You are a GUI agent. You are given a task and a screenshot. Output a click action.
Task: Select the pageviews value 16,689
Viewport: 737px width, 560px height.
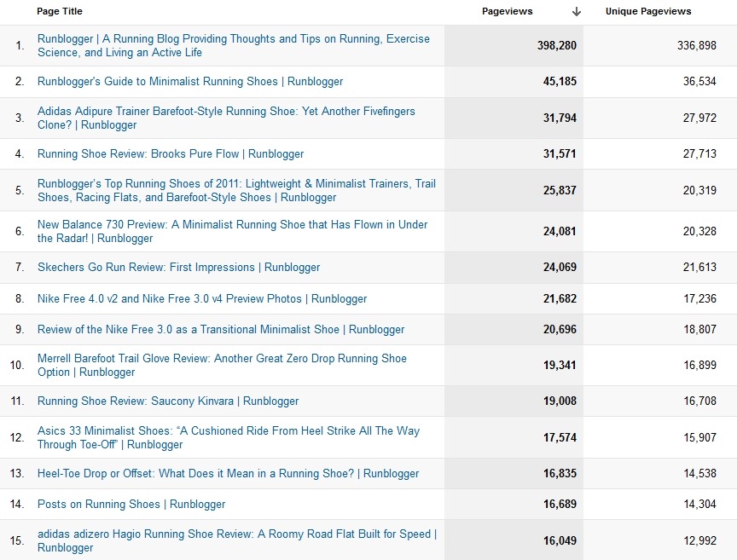tap(560, 504)
